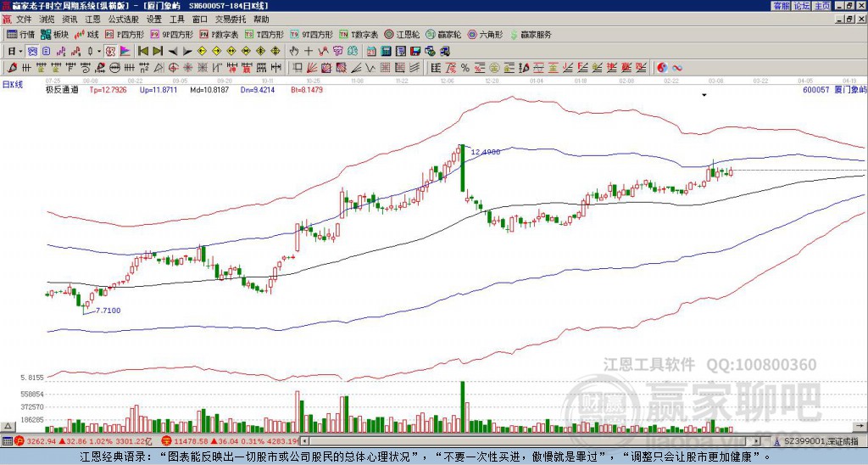Click the last yellow diamond four-arrow icon
The height and width of the screenshot is (465, 868).
pos(275,52)
